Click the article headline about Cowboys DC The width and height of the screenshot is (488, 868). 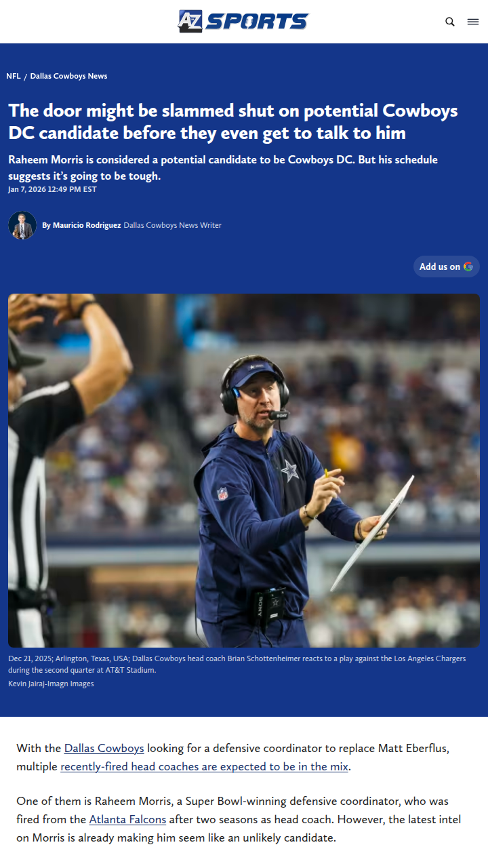pyautogui.click(x=233, y=121)
